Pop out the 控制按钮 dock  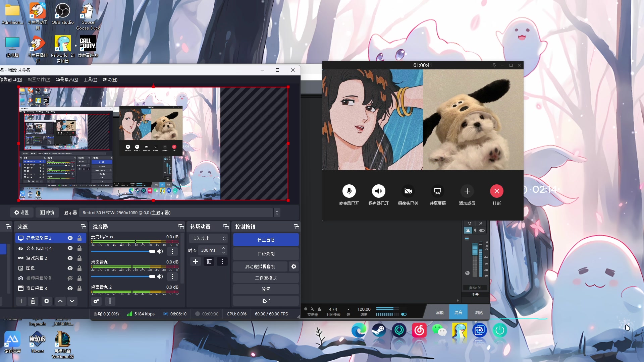[x=296, y=227]
